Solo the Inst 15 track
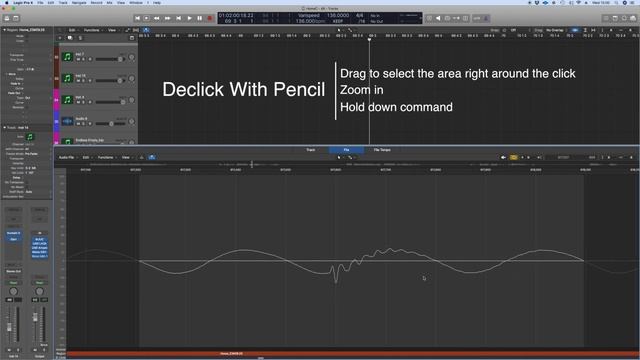 click(84, 81)
